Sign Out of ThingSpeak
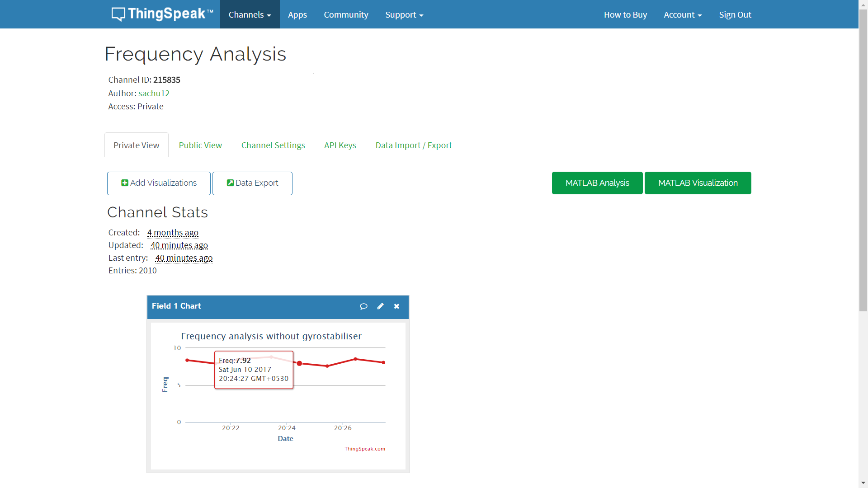Screen dimensions: 868x488 (x=735, y=14)
